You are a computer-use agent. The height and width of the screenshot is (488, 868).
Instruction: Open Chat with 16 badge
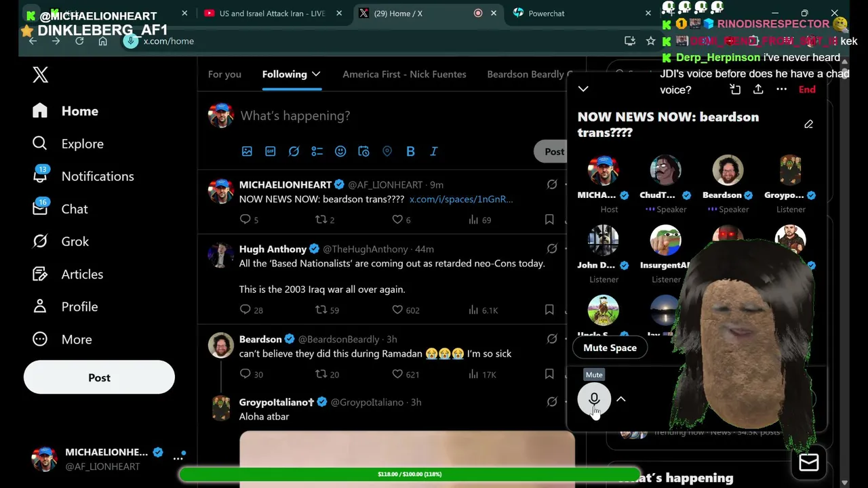coord(60,209)
